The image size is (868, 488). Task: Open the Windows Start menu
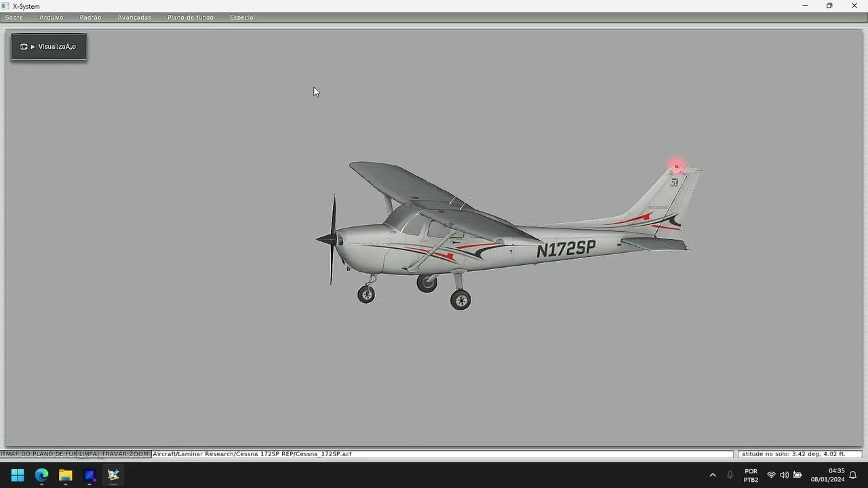(x=18, y=475)
